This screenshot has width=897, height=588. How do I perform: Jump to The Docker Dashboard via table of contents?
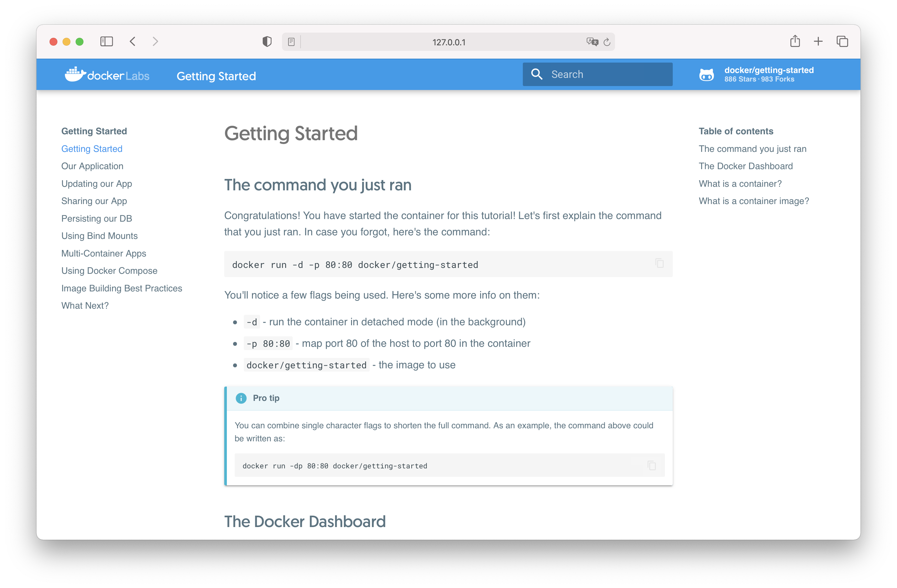pos(745,166)
